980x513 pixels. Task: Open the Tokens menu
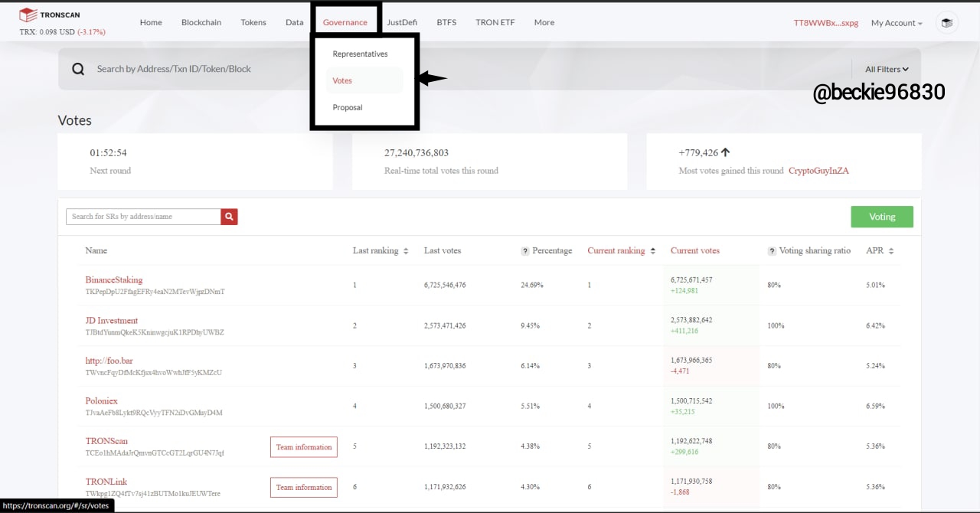tap(253, 22)
